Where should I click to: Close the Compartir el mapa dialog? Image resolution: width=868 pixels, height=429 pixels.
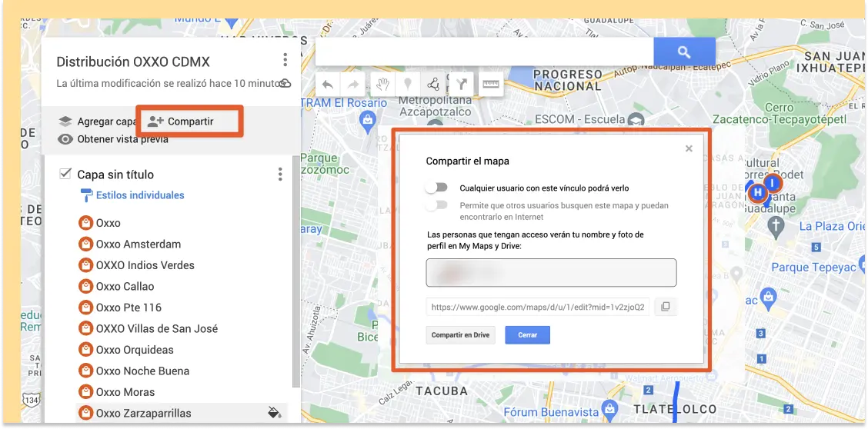[x=689, y=148]
